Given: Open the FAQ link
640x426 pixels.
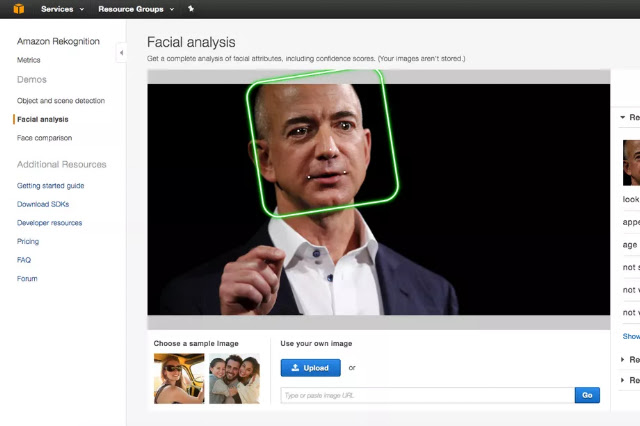Looking at the screenshot, I should point(24,260).
